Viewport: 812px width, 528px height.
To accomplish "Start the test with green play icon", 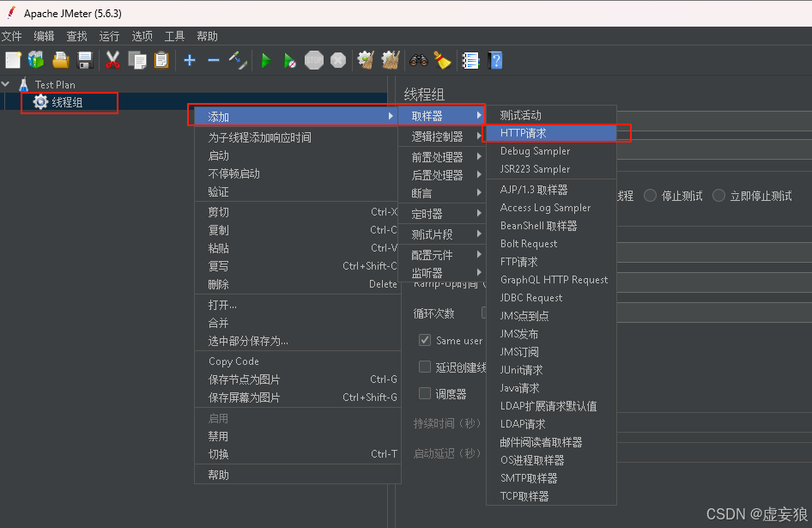I will 266,60.
